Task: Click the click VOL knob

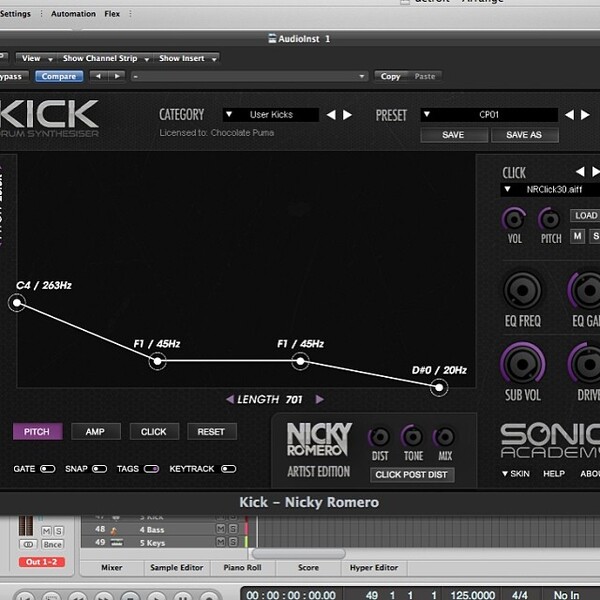Action: [x=514, y=219]
